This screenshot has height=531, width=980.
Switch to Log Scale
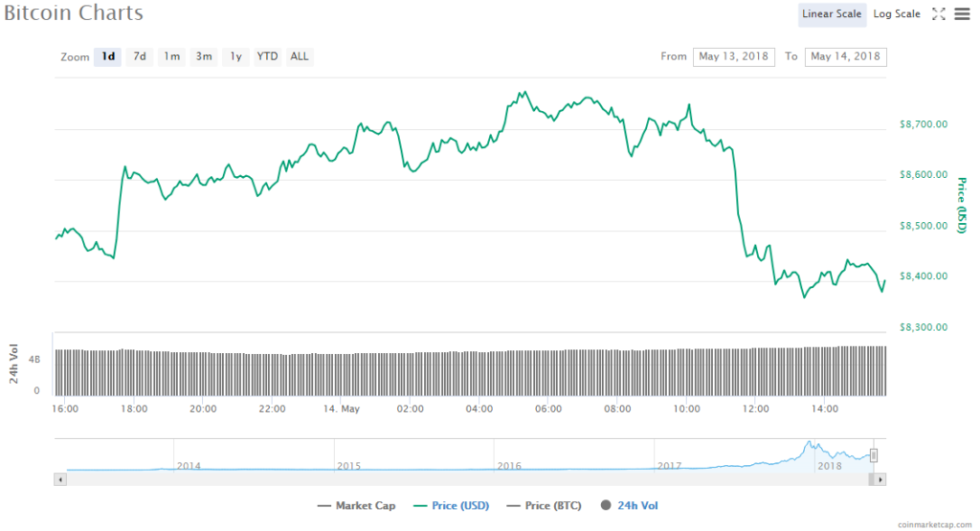tap(897, 14)
